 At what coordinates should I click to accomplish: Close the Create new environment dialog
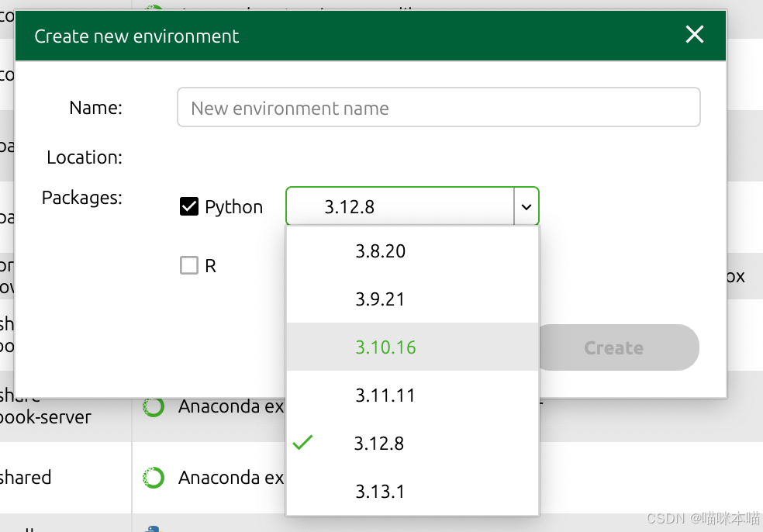click(x=695, y=35)
